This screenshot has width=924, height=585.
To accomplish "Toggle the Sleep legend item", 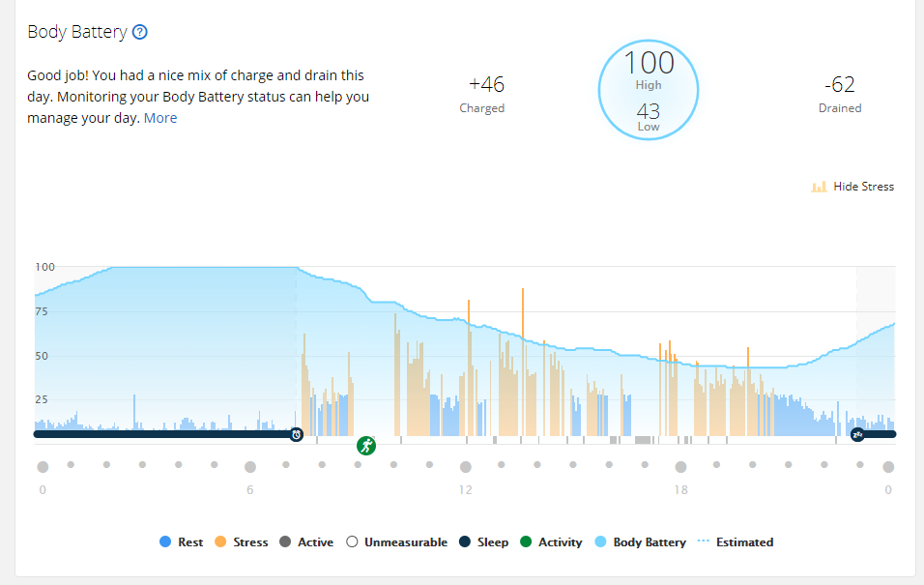I will [484, 541].
